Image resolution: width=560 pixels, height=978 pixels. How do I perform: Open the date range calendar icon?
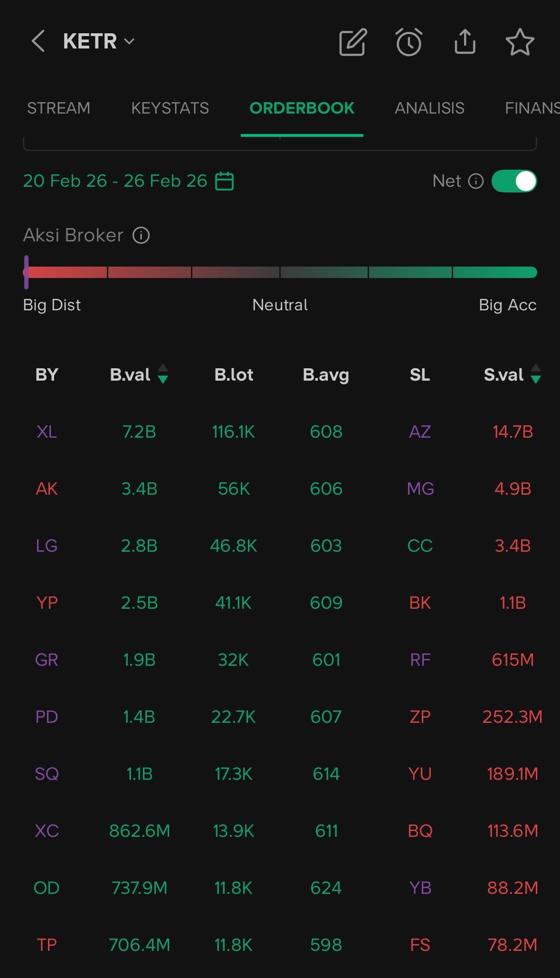coord(224,181)
